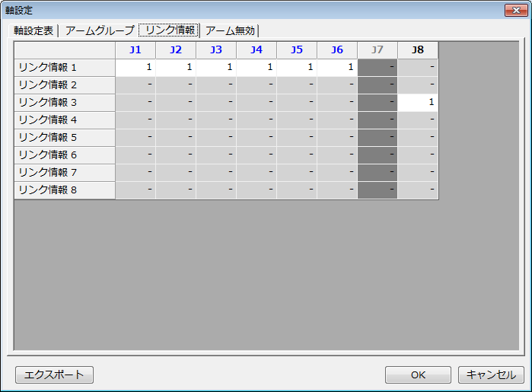Click the disabled J7 column header

[x=377, y=50]
